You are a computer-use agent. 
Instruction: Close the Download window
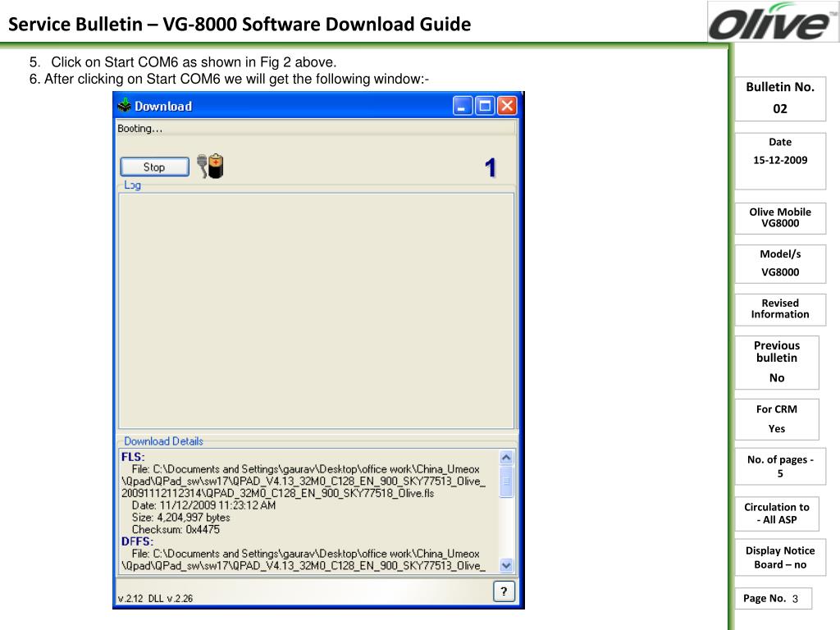tap(507, 106)
